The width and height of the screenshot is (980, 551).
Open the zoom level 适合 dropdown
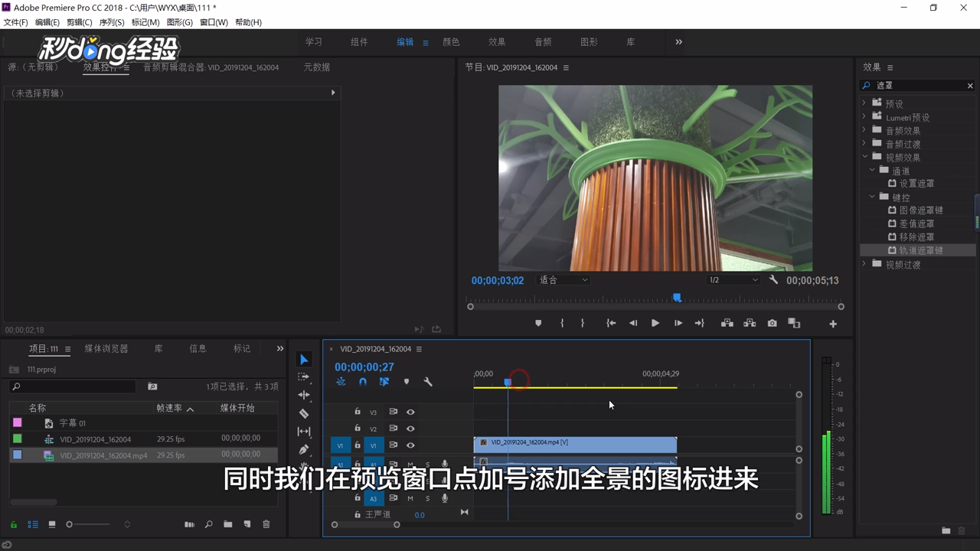(563, 280)
